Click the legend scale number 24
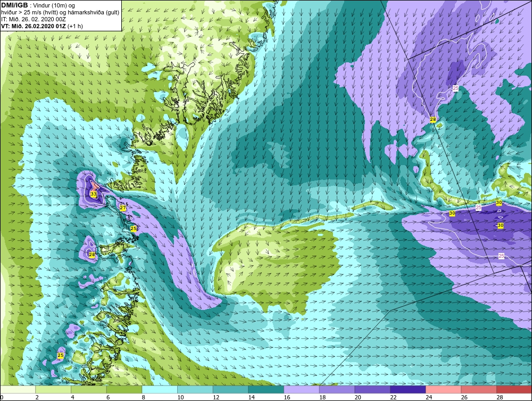Screen dimensions: 532x401 (x=428, y=397)
